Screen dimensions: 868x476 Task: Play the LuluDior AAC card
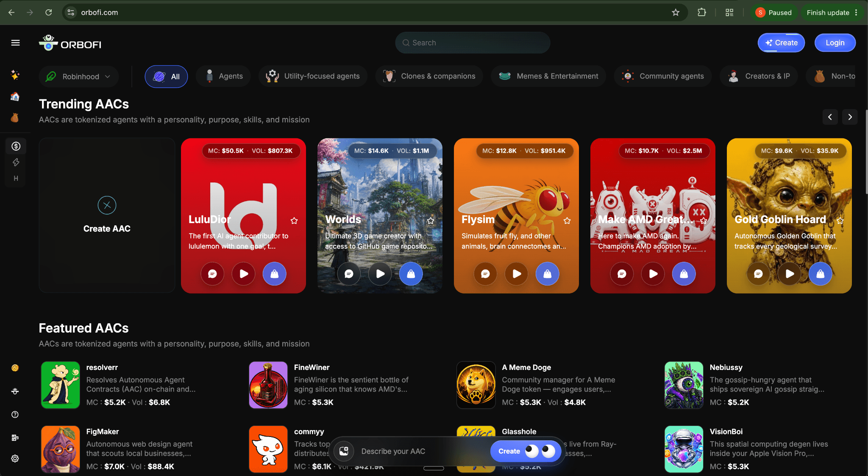[244, 274]
